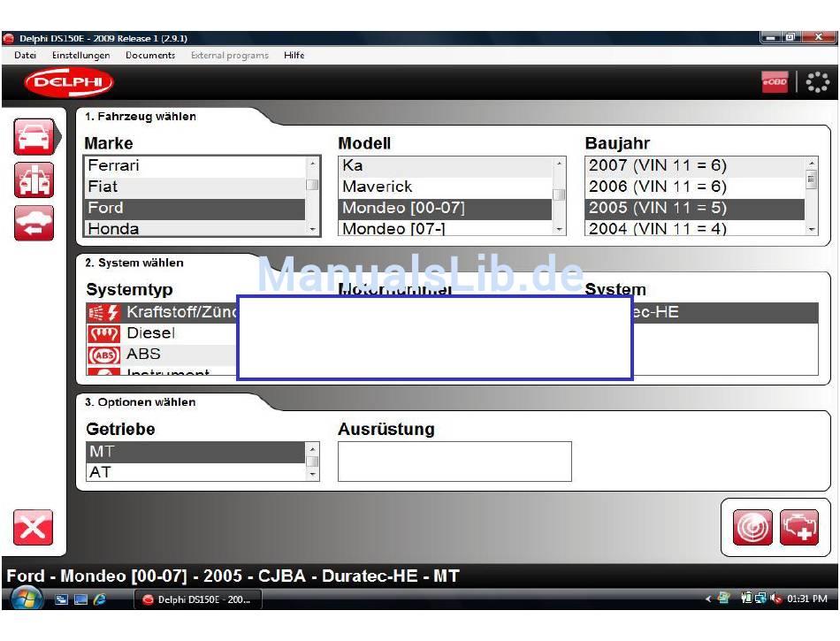Screen dimensions: 840x641
Task: Open Internet Explorer from quick launch
Action: pos(100,599)
